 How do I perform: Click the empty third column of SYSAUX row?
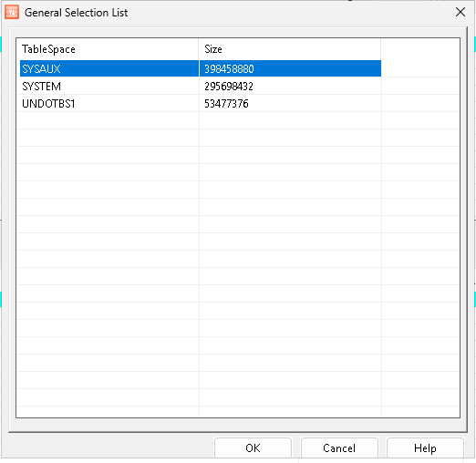click(x=420, y=68)
